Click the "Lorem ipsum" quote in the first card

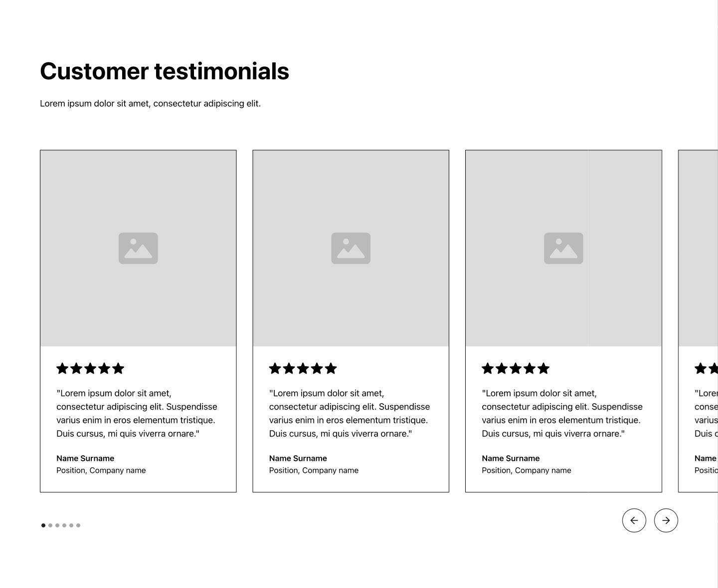click(x=137, y=413)
